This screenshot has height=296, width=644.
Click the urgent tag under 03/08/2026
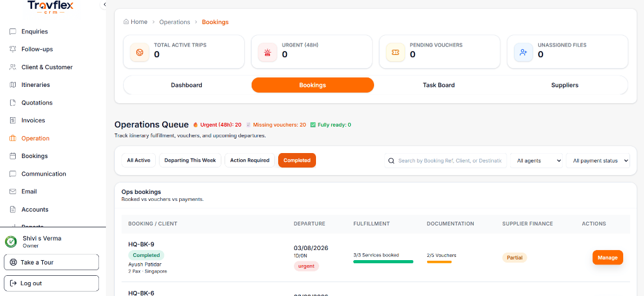coord(307,266)
